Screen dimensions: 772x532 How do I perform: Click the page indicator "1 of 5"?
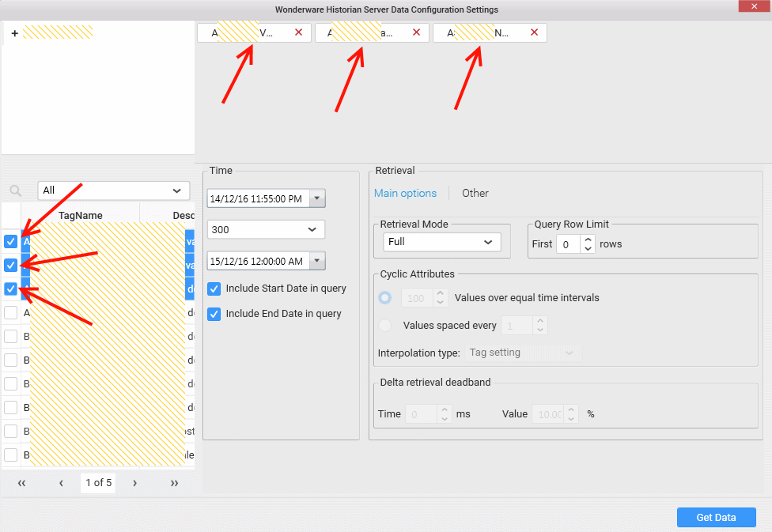point(98,483)
